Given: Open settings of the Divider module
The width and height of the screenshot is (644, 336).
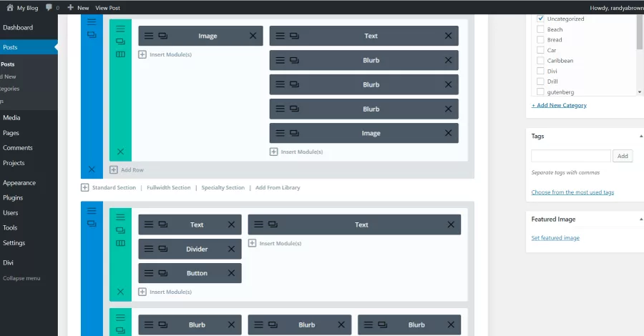Looking at the screenshot, I should tap(149, 249).
